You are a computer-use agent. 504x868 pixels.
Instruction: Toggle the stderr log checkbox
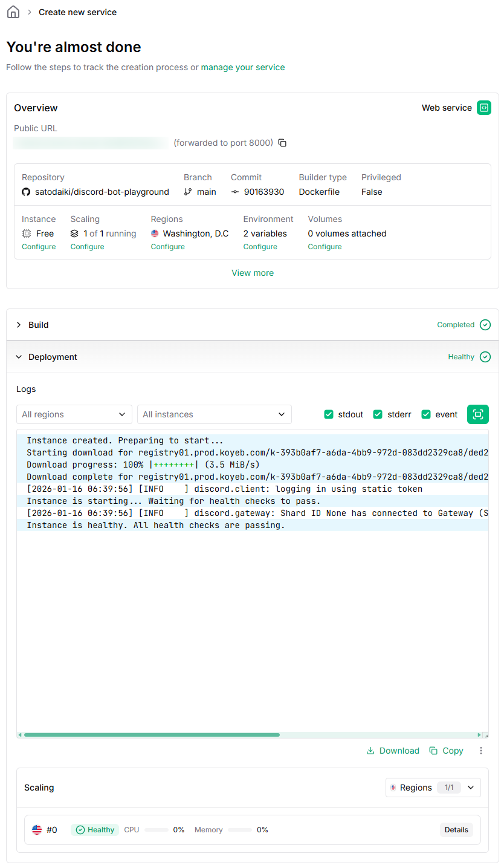[378, 414]
